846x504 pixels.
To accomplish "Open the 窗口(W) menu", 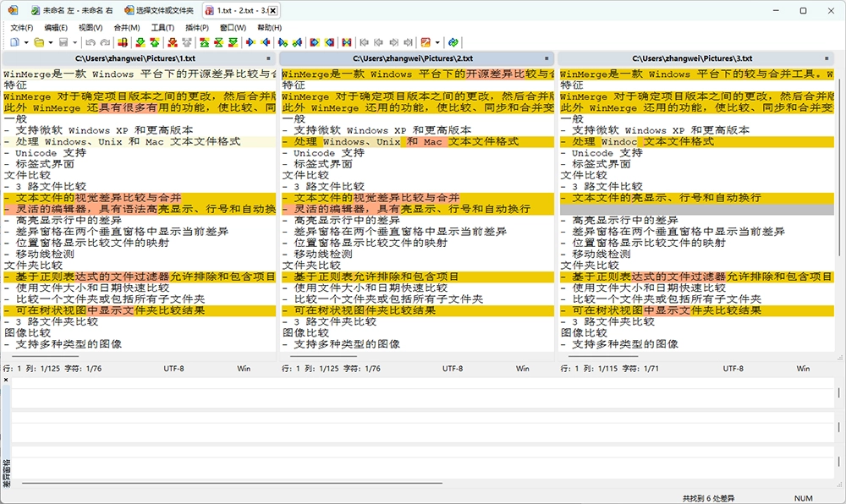I will coord(233,28).
